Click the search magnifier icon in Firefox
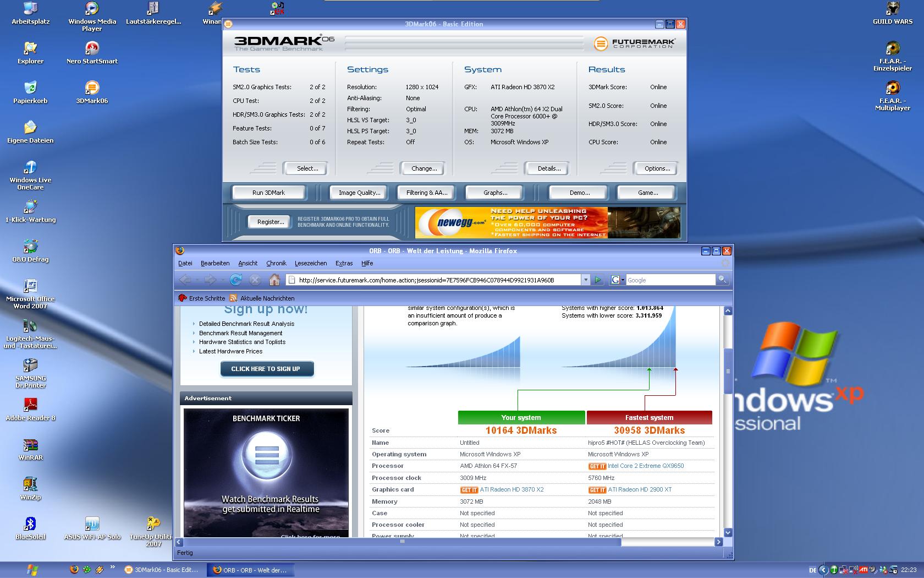 coord(722,280)
